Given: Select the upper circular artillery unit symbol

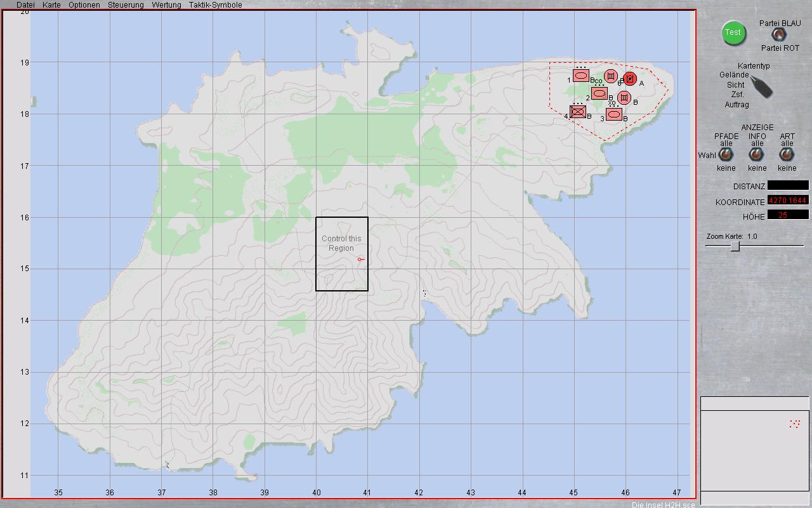Looking at the screenshot, I should click(x=611, y=76).
